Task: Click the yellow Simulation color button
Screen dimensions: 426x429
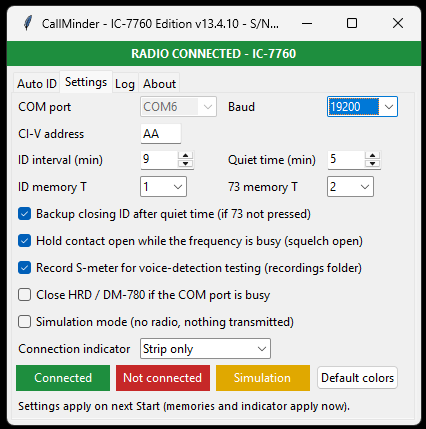Action: point(263,378)
